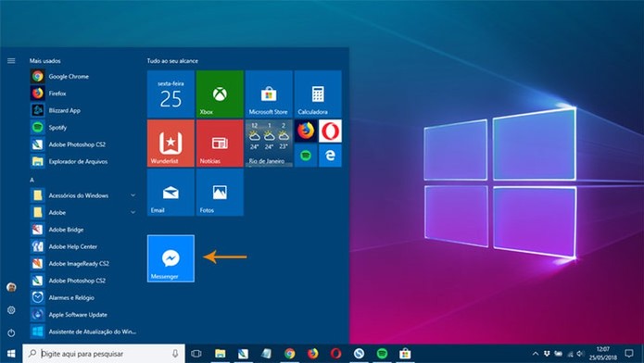The image size is (644, 363).
Task: Open the small Spotify tile
Action: pyautogui.click(x=306, y=156)
